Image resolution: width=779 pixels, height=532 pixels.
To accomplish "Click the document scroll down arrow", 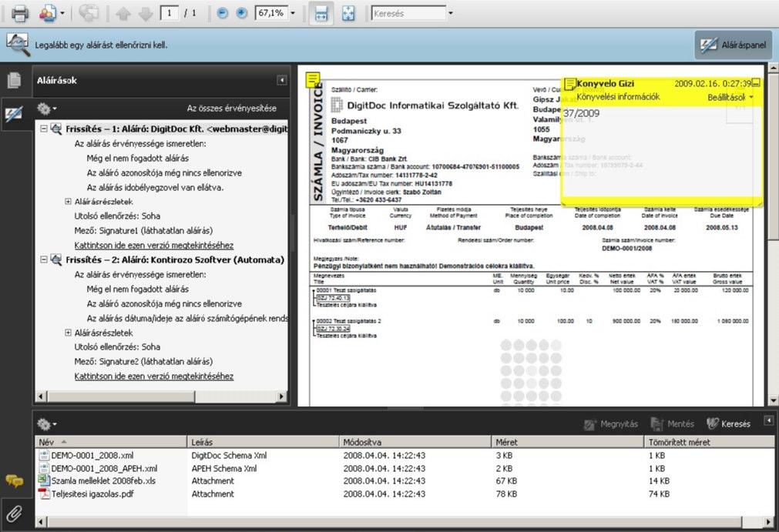I will pos(774,400).
